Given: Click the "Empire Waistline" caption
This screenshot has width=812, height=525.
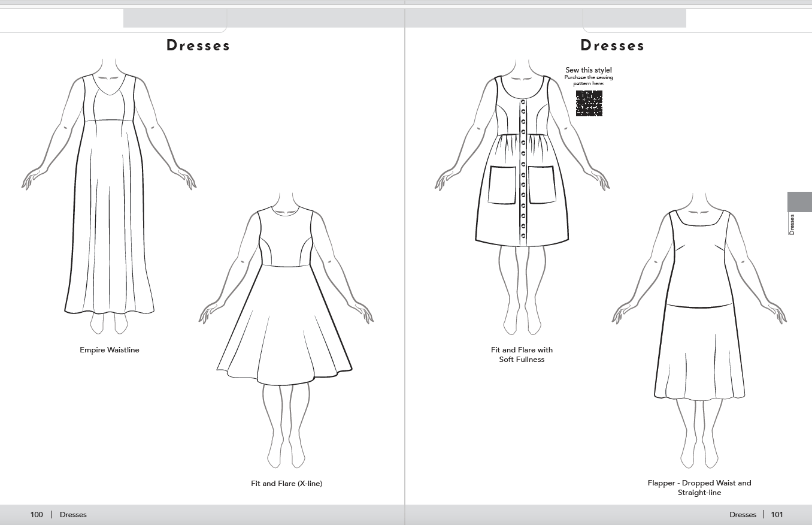Looking at the screenshot, I should pyautogui.click(x=110, y=350).
